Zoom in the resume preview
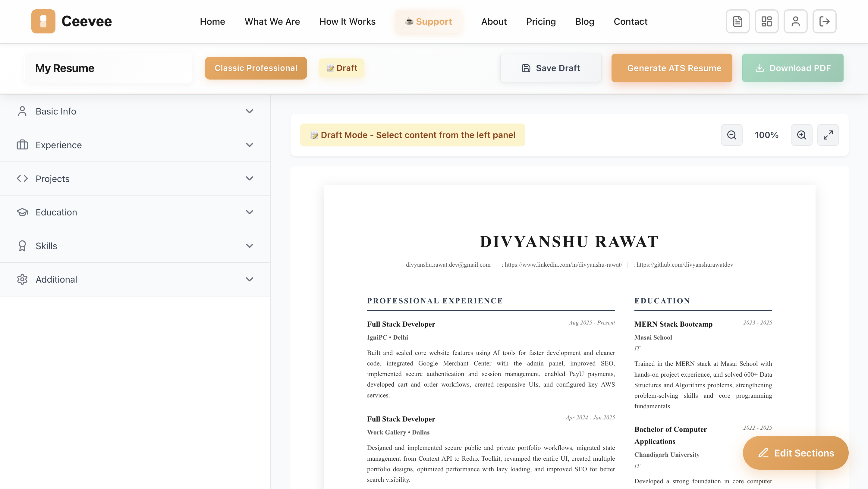Image resolution: width=868 pixels, height=489 pixels. [801, 135]
